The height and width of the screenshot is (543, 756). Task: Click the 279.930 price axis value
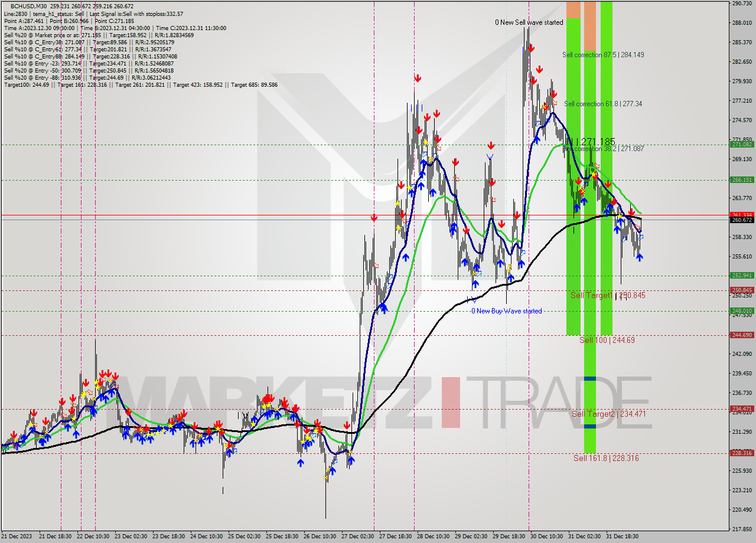(742, 81)
